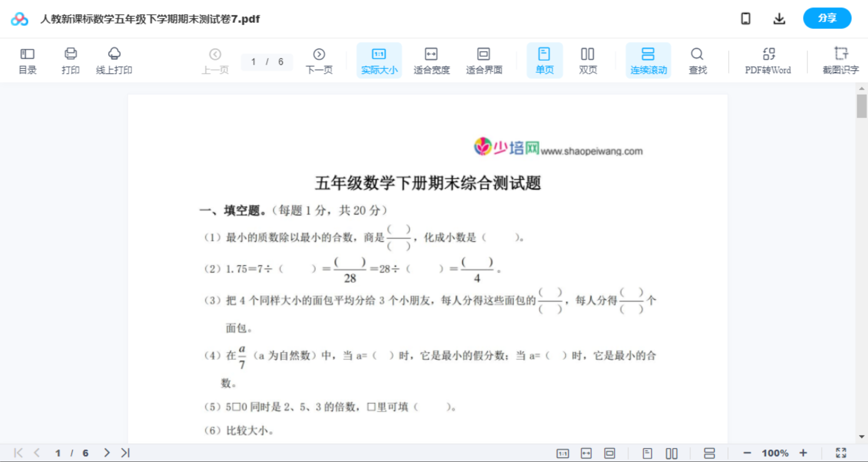Viewport: 868px width, 462px height.
Task: Open the 目录 table of contents panel
Action: [27, 60]
